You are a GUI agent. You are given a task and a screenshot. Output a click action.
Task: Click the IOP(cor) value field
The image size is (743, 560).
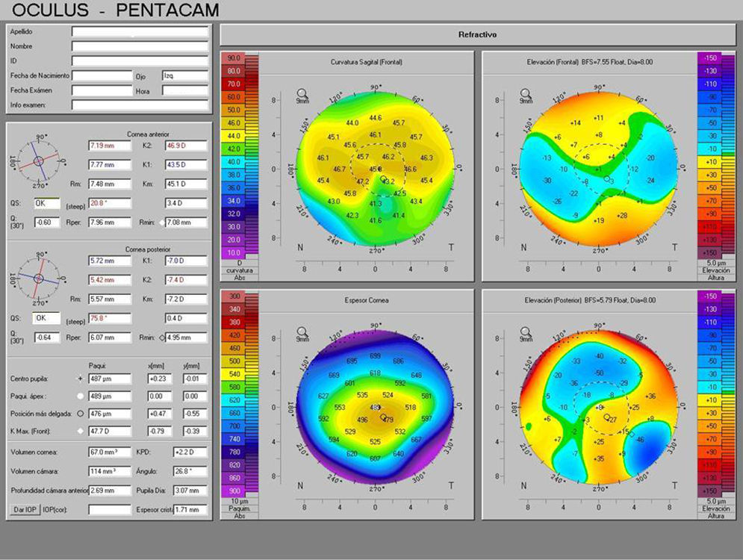[110, 509]
